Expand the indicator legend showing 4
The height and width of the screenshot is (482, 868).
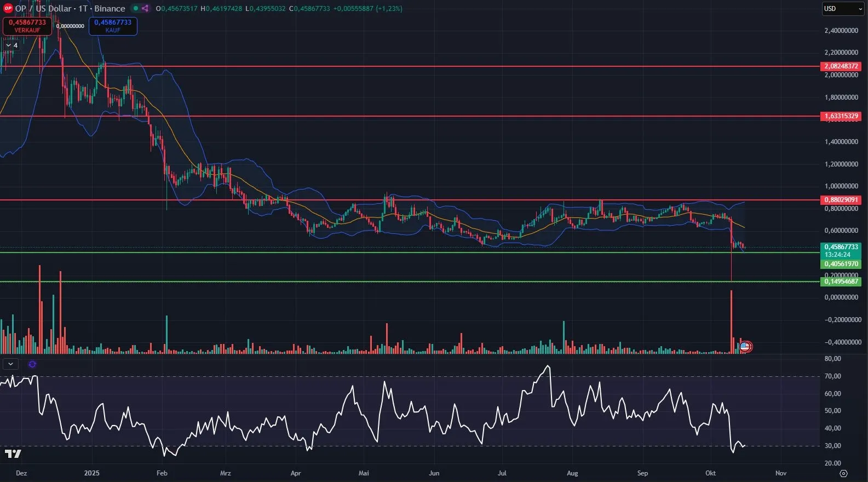point(11,45)
